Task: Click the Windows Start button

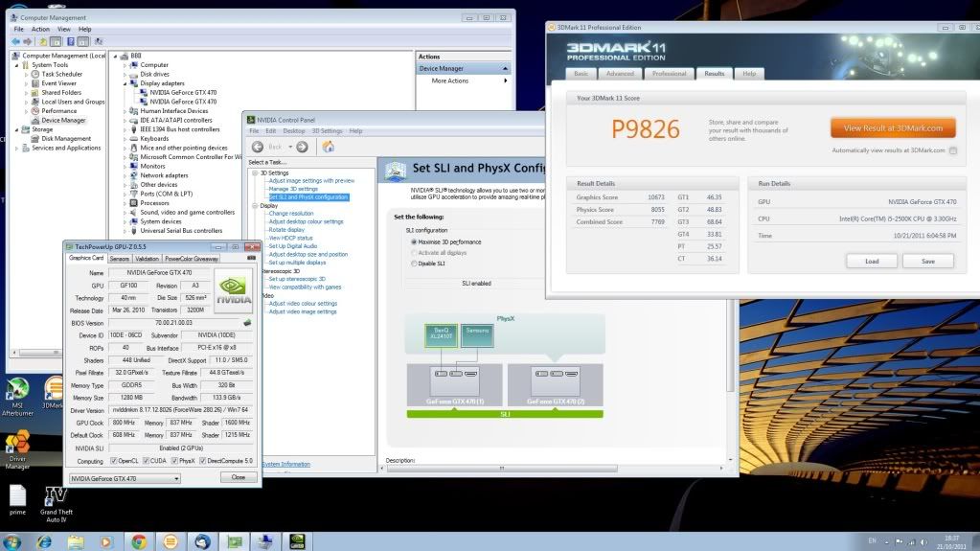Action: point(11,541)
